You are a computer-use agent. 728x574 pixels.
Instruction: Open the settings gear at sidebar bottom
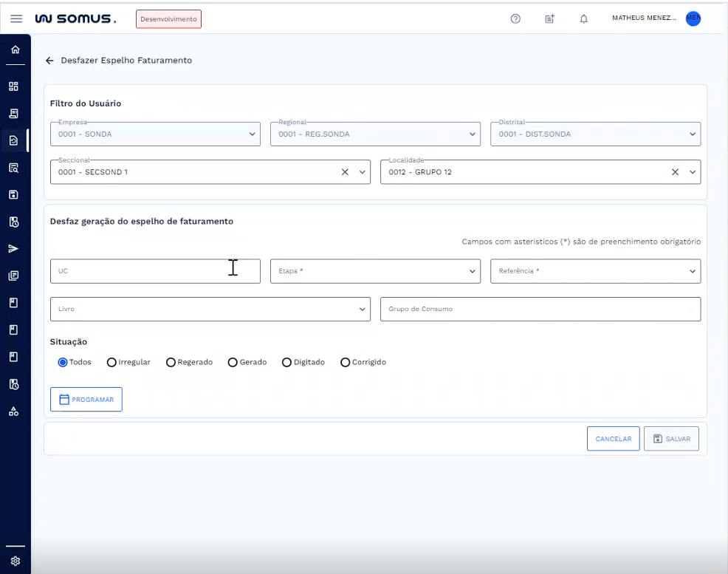point(14,560)
